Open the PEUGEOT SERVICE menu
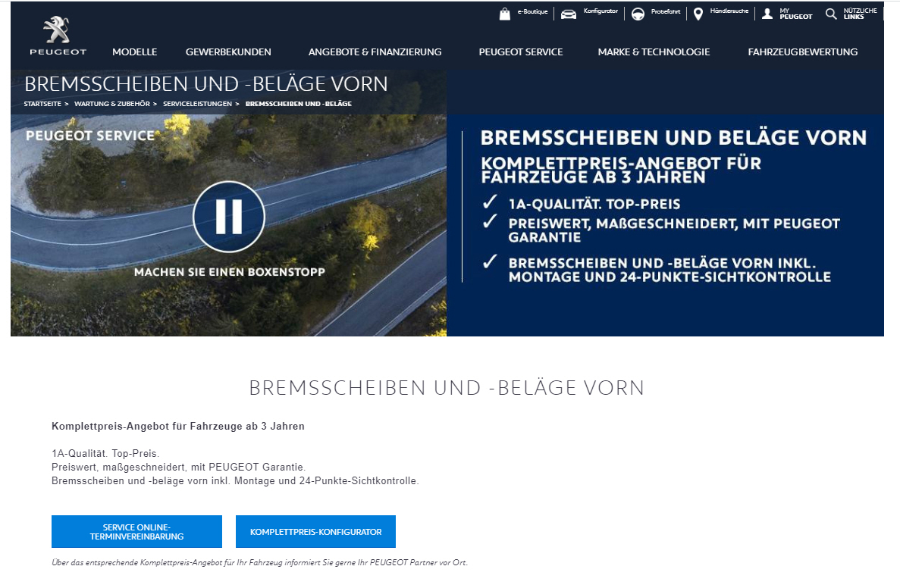900x588 pixels. [x=521, y=52]
